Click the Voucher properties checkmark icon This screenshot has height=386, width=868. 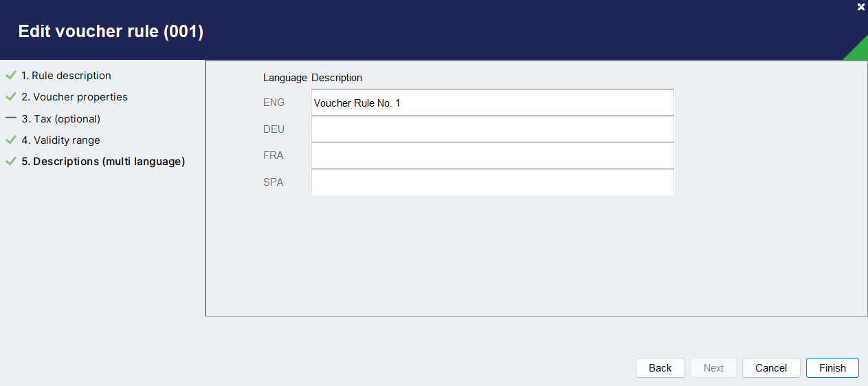tap(10, 97)
